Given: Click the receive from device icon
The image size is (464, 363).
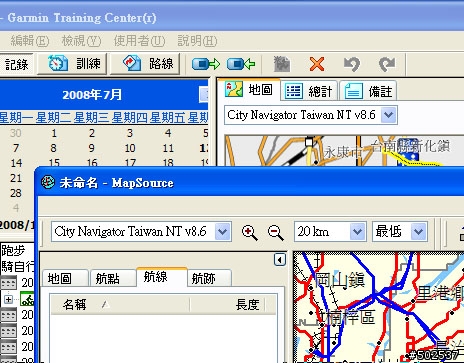Looking at the screenshot, I should click(241, 64).
